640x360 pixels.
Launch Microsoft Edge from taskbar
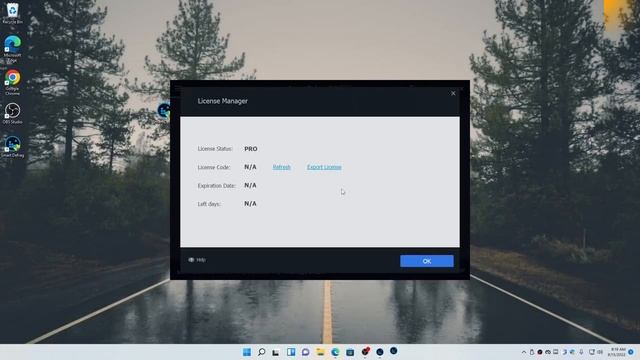[x=335, y=352]
